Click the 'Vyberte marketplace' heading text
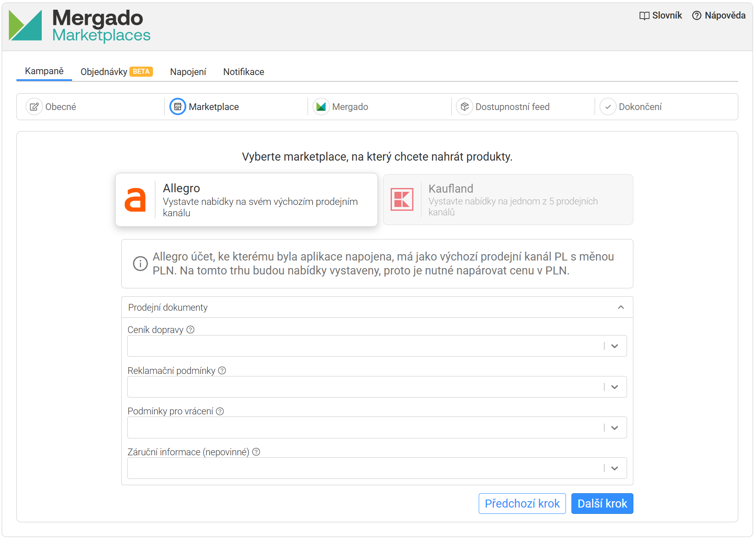Screen dimensions: 756x540 pos(377,157)
